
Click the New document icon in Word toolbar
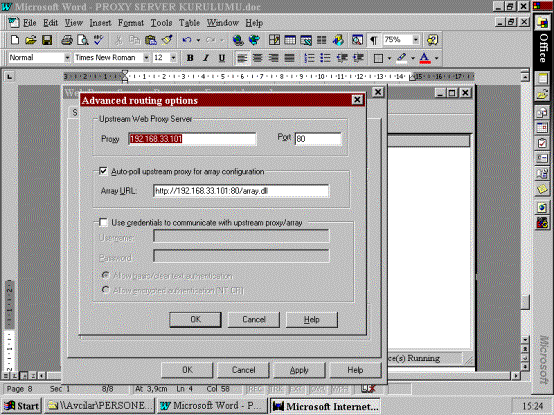(15, 40)
